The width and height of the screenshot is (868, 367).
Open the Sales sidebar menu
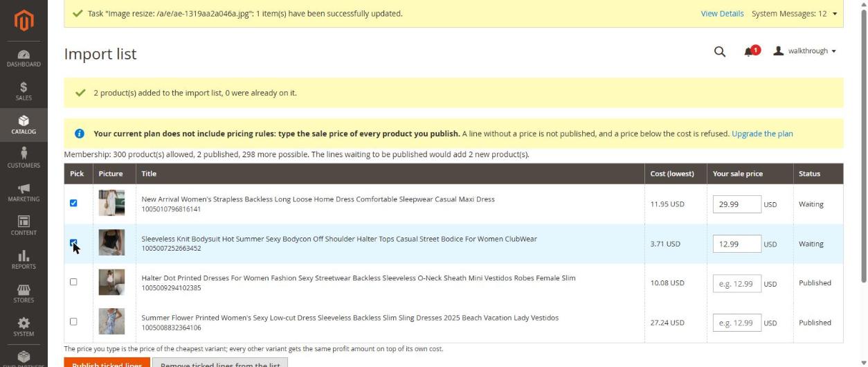coord(24,91)
